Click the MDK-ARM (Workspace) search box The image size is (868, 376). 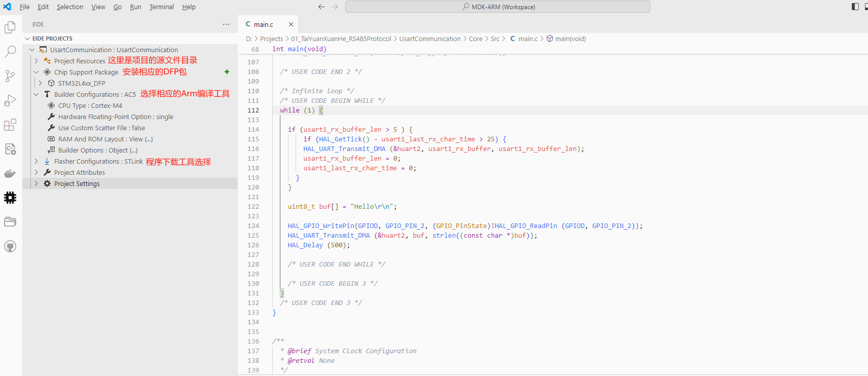click(498, 7)
